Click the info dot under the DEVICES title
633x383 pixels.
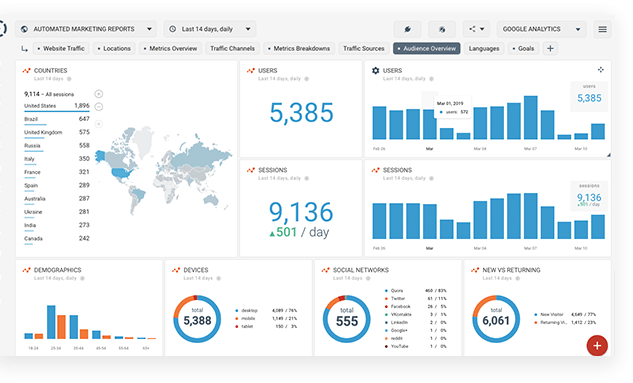pyautogui.click(x=218, y=278)
